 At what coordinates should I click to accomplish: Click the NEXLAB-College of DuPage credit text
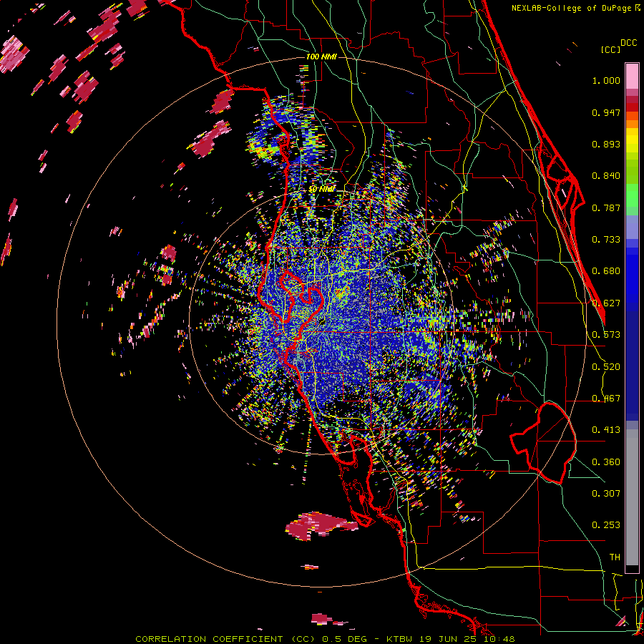(x=572, y=8)
